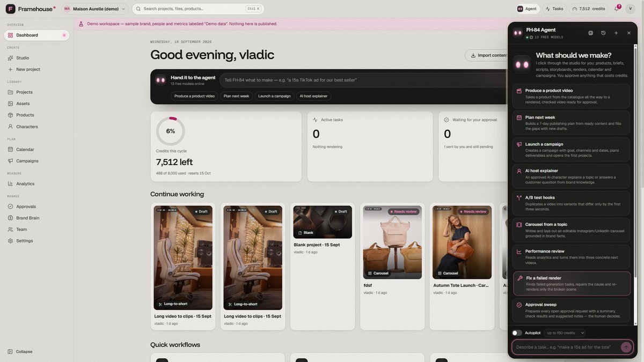The image size is (644, 362).
Task: Click the 13 FREE MODELS label in panel header
Action: [549, 37]
